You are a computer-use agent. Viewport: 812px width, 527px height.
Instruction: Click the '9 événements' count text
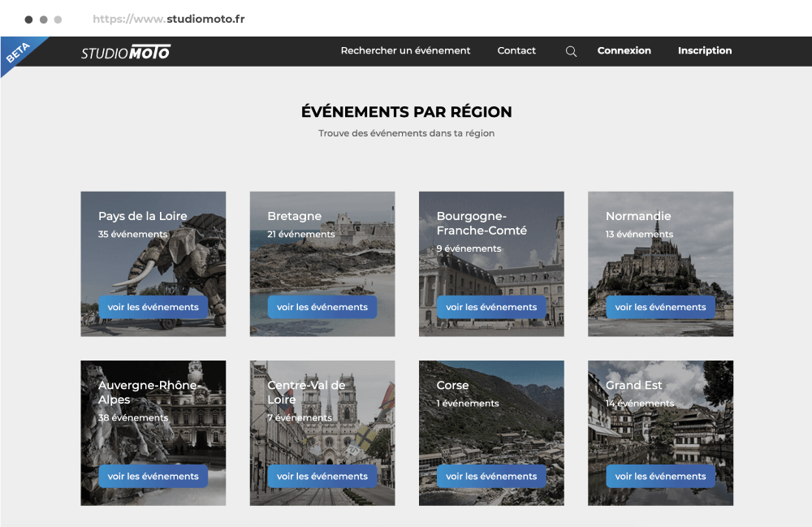[x=469, y=248]
